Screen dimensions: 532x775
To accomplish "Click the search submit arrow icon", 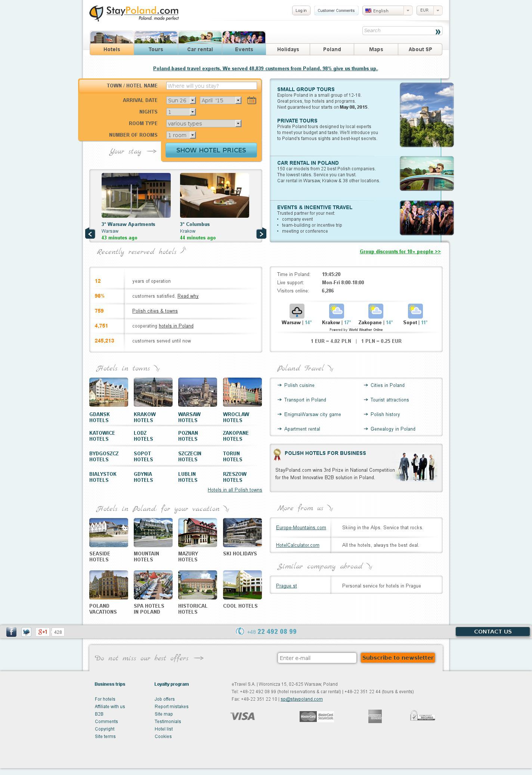I will pos(437,31).
